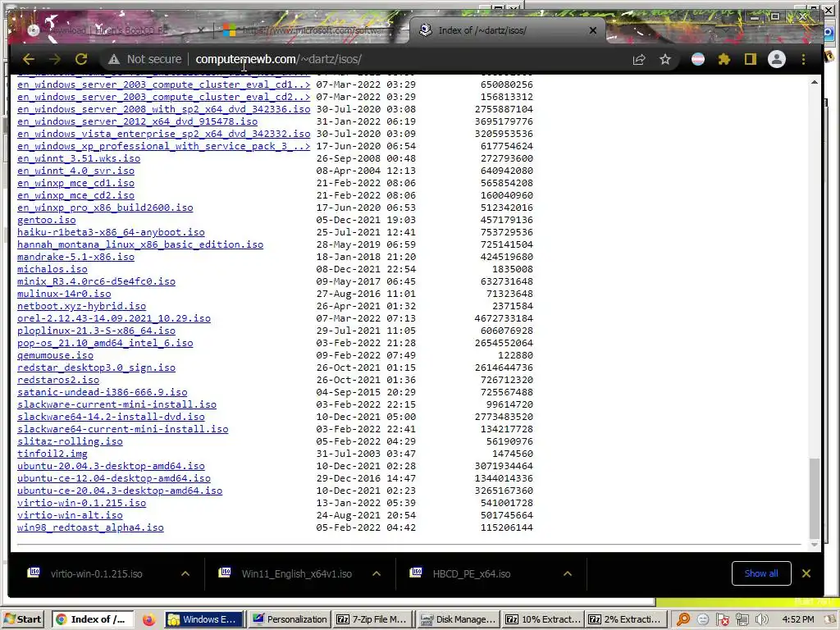Close the Index of /~dartz/isos/ tab
The image size is (840, 630).
[592, 30]
